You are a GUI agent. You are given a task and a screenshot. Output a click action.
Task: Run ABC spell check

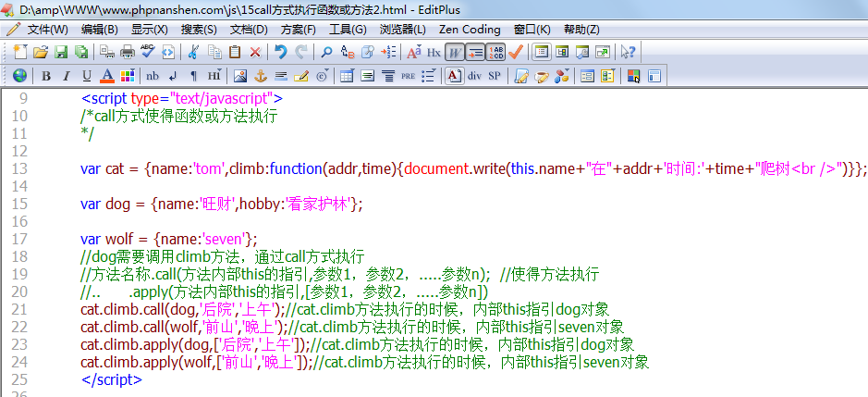[148, 52]
